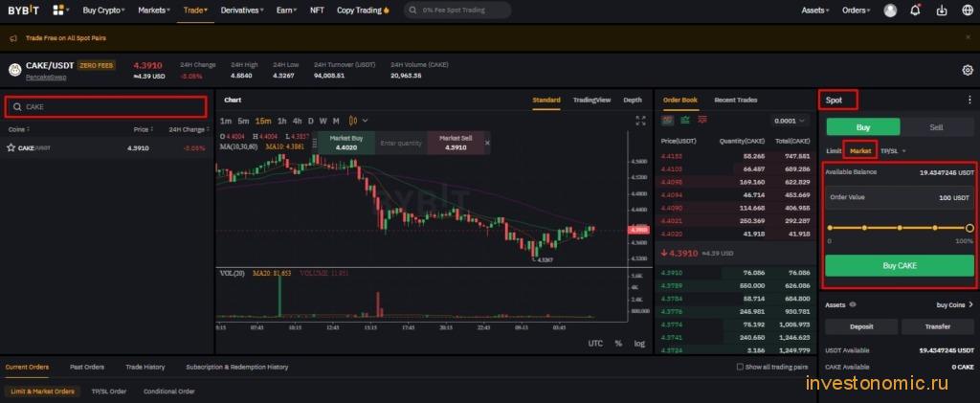Open the apps grid menu icon
This screenshot has height=403, width=980.
[x=58, y=10]
